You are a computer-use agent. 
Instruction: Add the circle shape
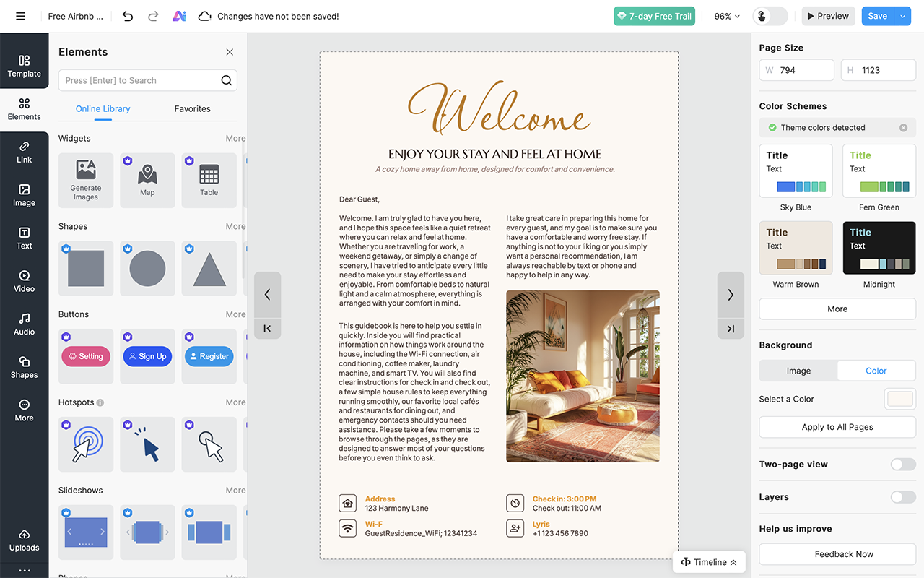(x=147, y=268)
